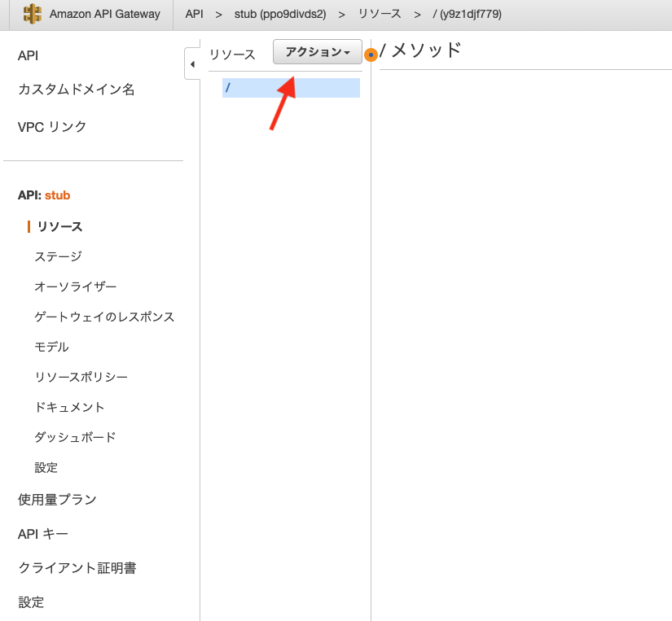This screenshot has height=621, width=672.
Task: Open VPC リンク in left navigation
Action: click(x=52, y=127)
